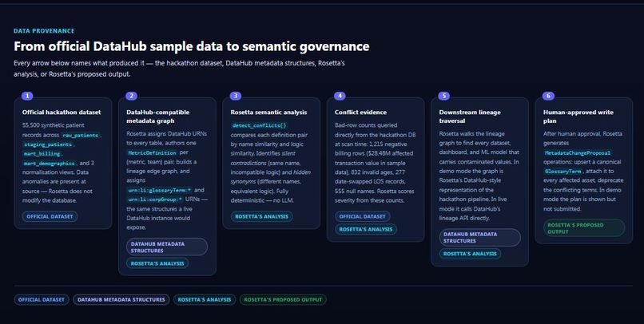Click Rosetta's Analysis tag in semantic analysis card
The image size is (644, 324).
click(x=261, y=216)
